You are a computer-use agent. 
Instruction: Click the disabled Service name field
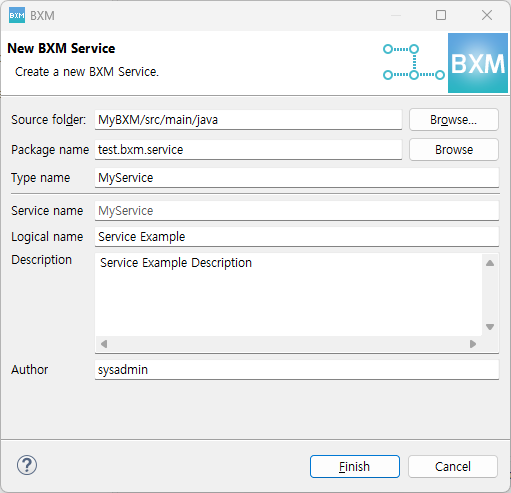pos(297,211)
